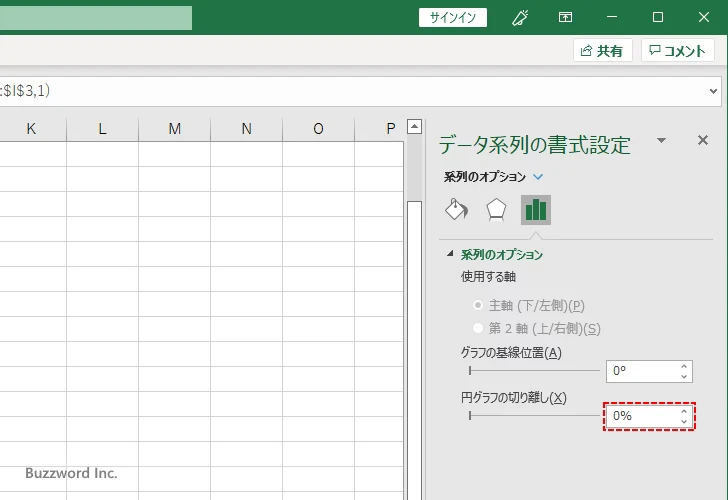The height and width of the screenshot is (500, 728).
Task: Open the コメント button
Action: [x=677, y=50]
